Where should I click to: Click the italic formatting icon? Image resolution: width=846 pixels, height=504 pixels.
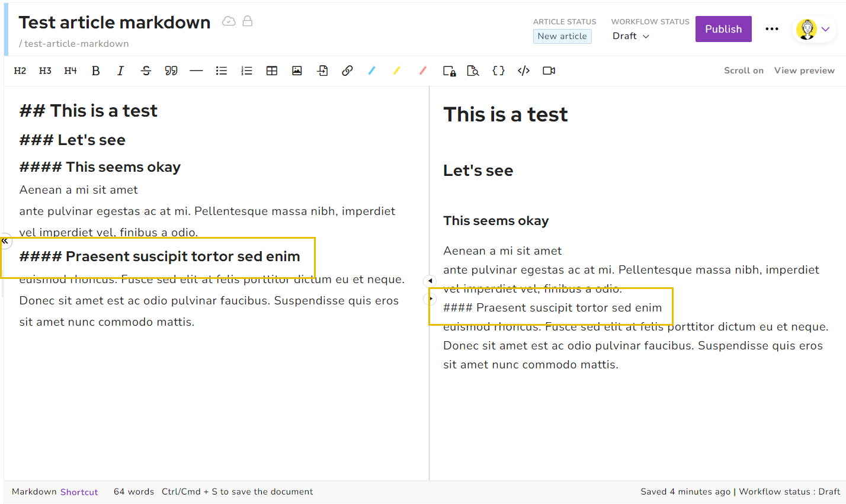120,71
